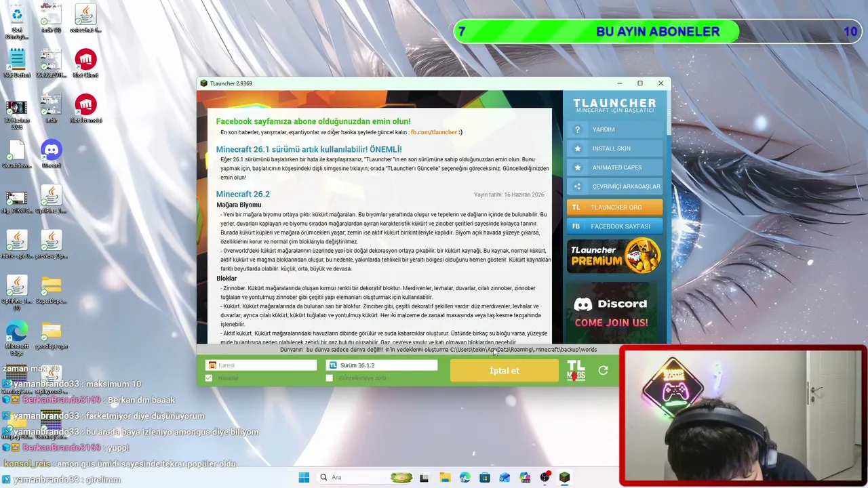
Task: Open the TLAUNCHER.ORG menu item
Action: (x=614, y=207)
